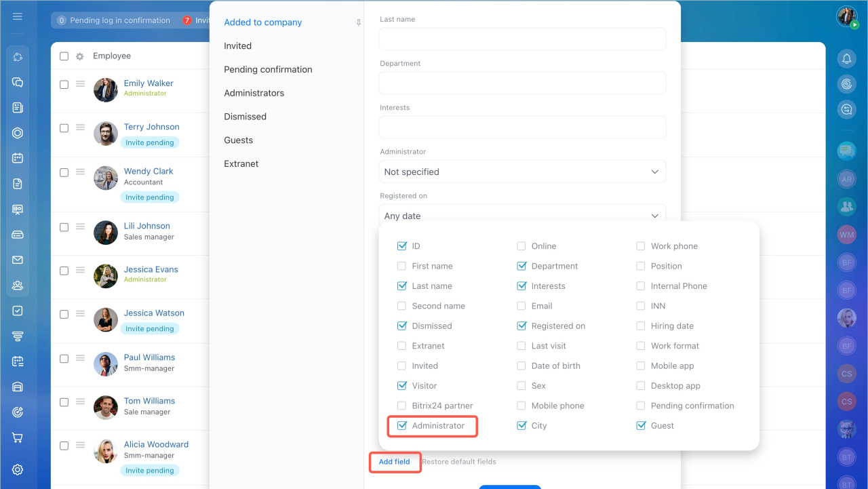868x489 pixels.
Task: Open the drive storage icon in left sidebar
Action: pyautogui.click(x=18, y=235)
